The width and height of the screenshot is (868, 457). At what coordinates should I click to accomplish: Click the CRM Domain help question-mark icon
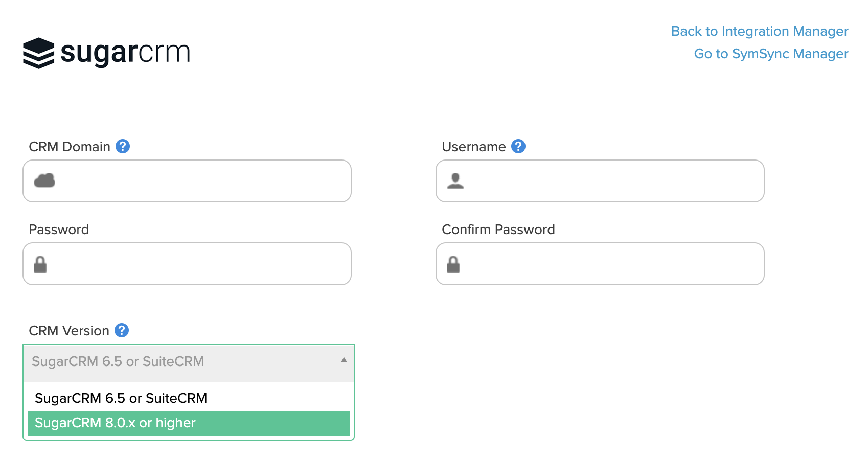point(123,146)
